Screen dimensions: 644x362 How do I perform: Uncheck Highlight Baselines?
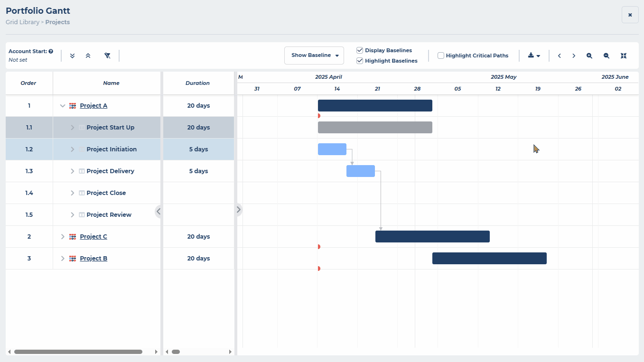point(360,61)
